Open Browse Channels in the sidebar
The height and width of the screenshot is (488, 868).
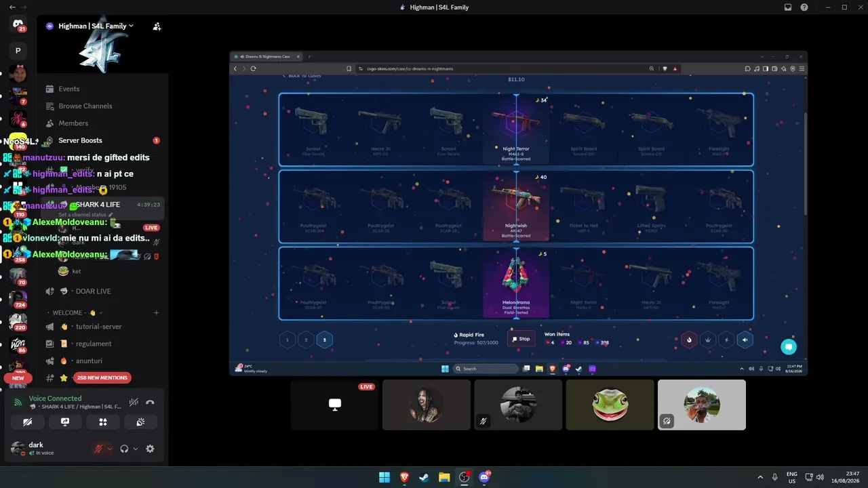(85, 106)
